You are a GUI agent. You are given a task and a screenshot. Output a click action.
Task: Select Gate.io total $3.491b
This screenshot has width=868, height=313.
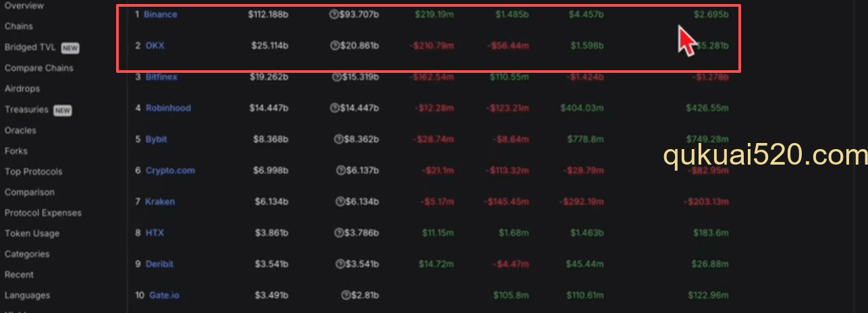click(272, 295)
